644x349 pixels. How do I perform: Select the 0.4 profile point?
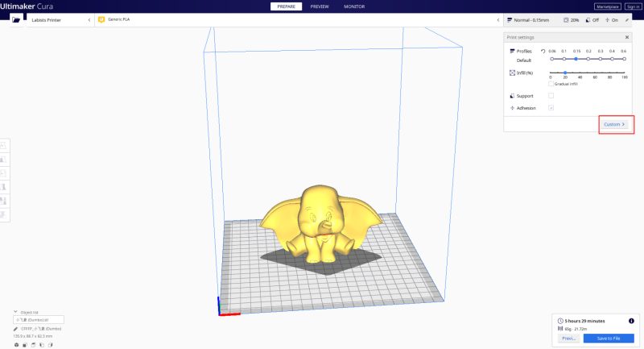pos(612,59)
